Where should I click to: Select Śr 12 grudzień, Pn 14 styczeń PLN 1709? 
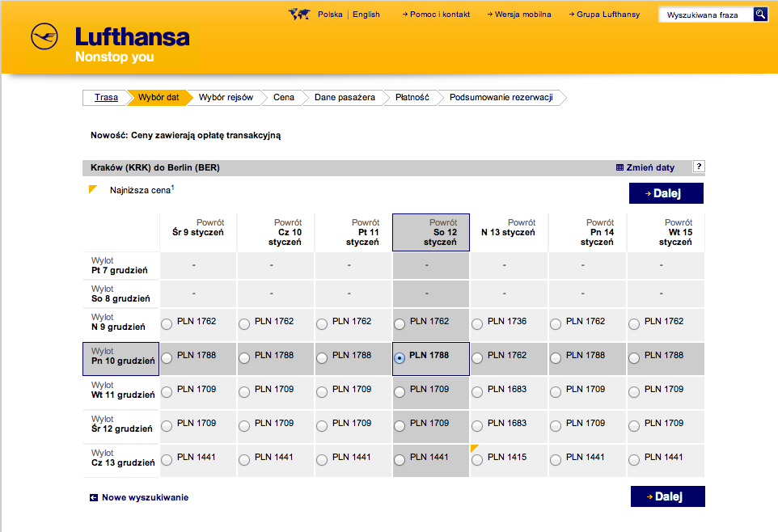556,426
